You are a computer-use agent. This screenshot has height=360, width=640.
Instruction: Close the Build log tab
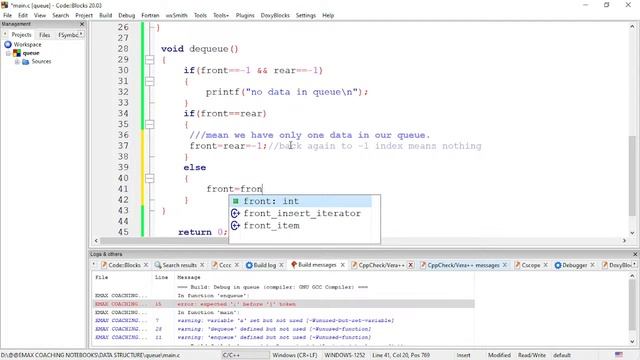click(281, 265)
